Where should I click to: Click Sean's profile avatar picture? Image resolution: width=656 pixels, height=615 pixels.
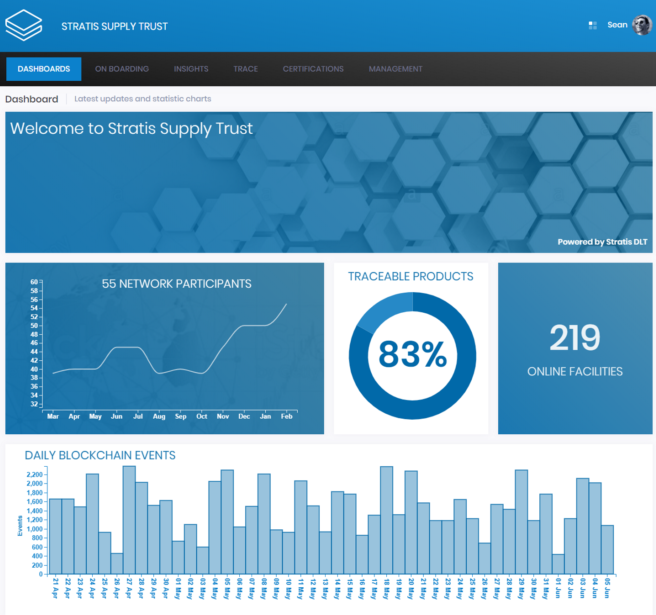coord(641,25)
